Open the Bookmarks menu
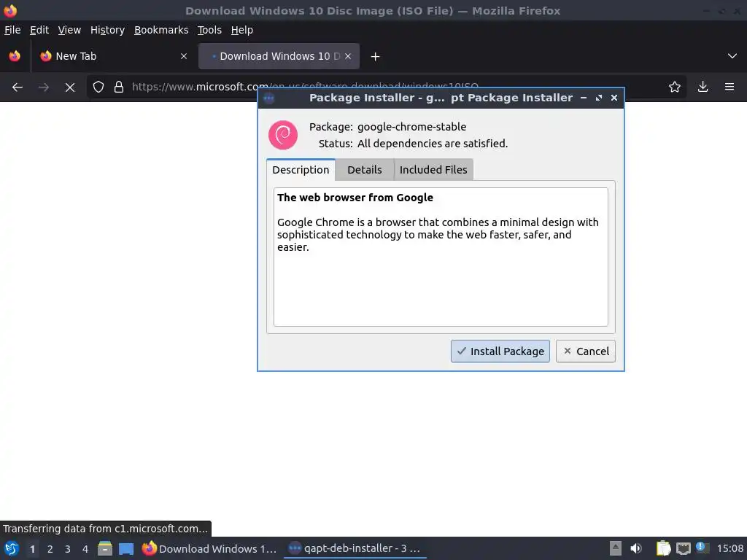747x560 pixels. (161, 30)
